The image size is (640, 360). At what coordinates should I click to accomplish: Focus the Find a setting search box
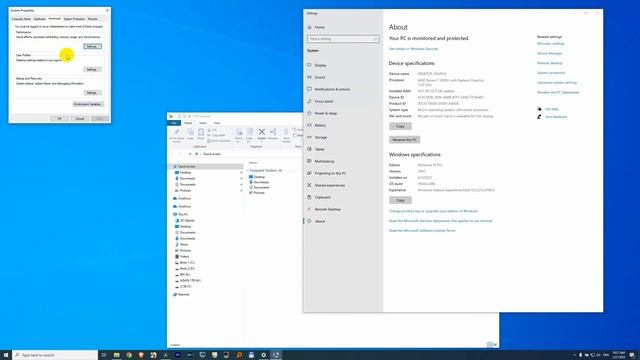pyautogui.click(x=343, y=39)
